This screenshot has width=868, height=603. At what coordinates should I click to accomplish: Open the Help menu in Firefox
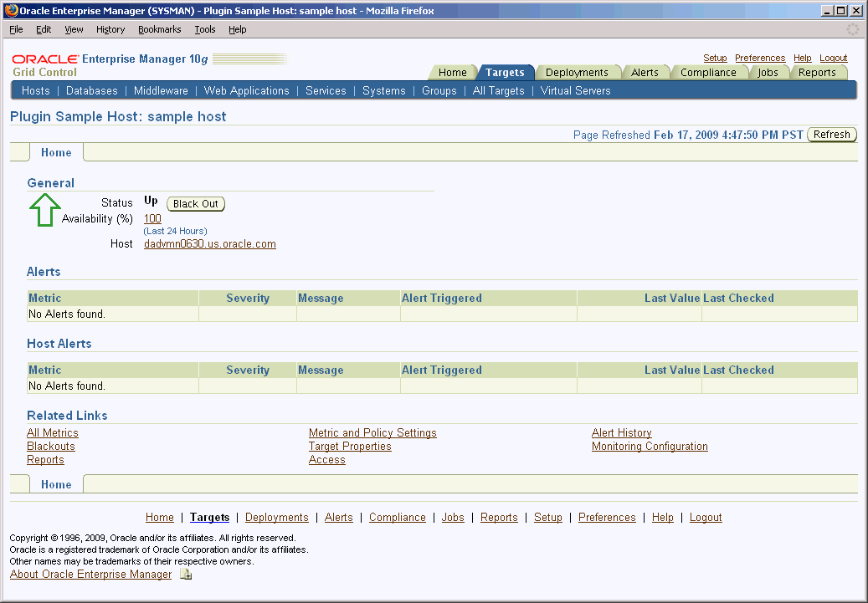(238, 29)
